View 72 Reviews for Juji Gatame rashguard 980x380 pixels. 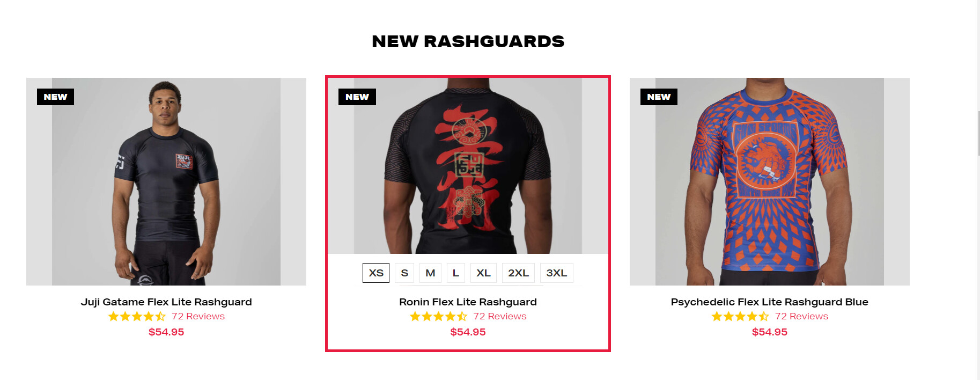tap(198, 317)
